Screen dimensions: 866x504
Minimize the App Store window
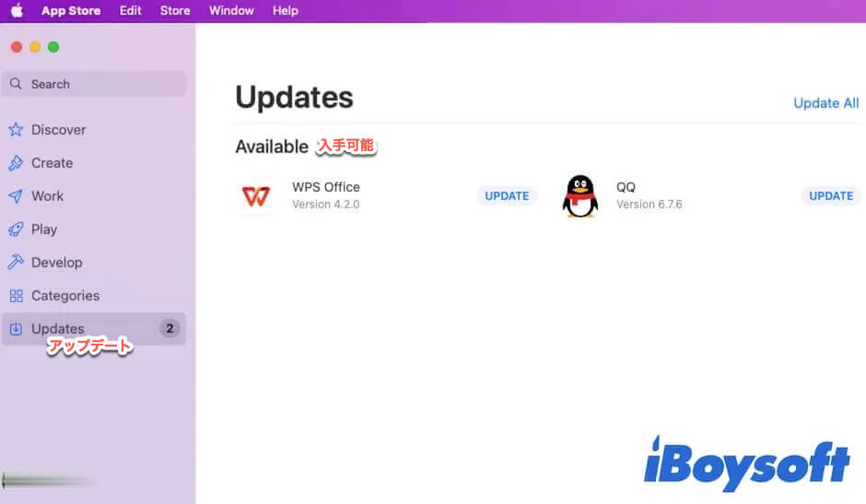[35, 47]
